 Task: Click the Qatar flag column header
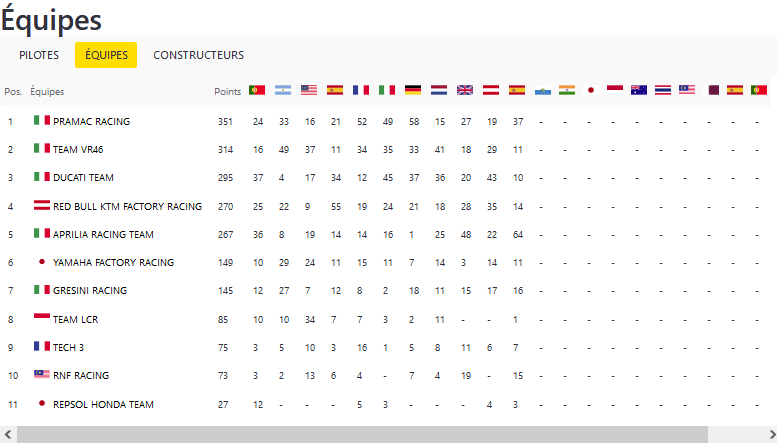point(714,90)
